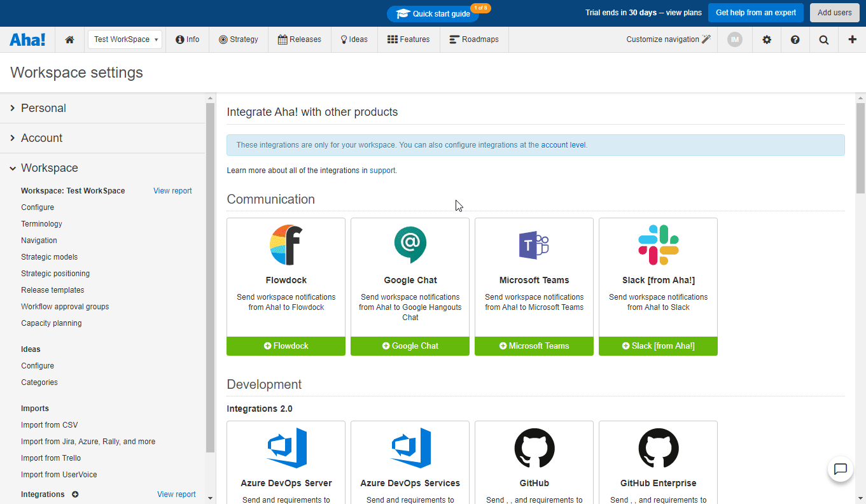Screen dimensions: 866x504
Task: Open Ideas Categories
Action: tap(39, 382)
